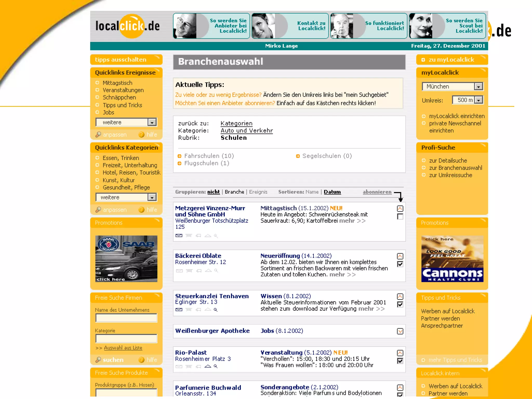Screen dimensions: 532x399
Task: Click bullet icon beside Fahrschulen (10)
Action: pyautogui.click(x=179, y=156)
